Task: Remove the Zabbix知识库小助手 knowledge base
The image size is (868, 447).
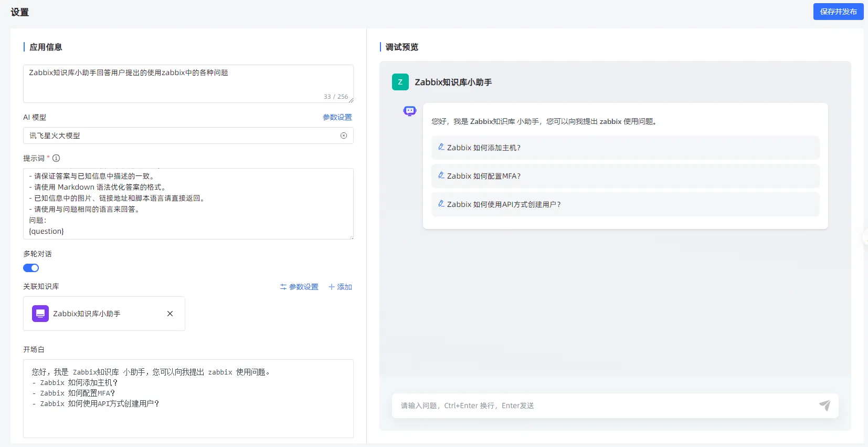Action: (x=170, y=314)
